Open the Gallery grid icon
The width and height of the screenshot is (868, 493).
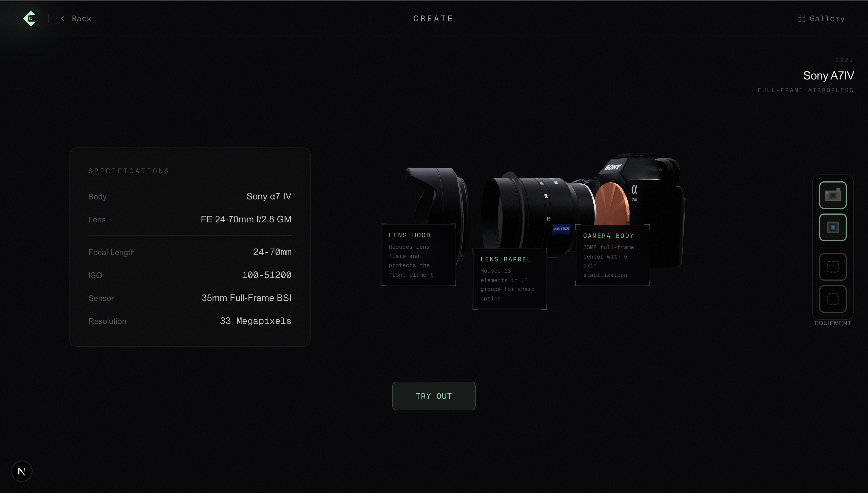pos(801,19)
